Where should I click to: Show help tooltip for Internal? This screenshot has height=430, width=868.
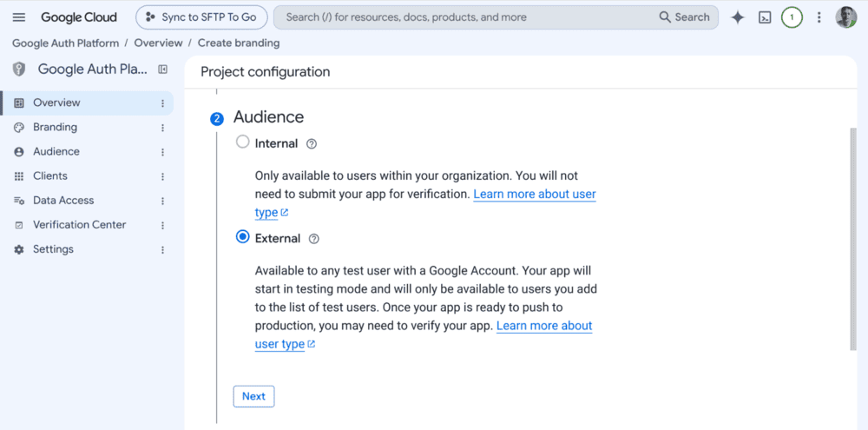[x=312, y=144]
